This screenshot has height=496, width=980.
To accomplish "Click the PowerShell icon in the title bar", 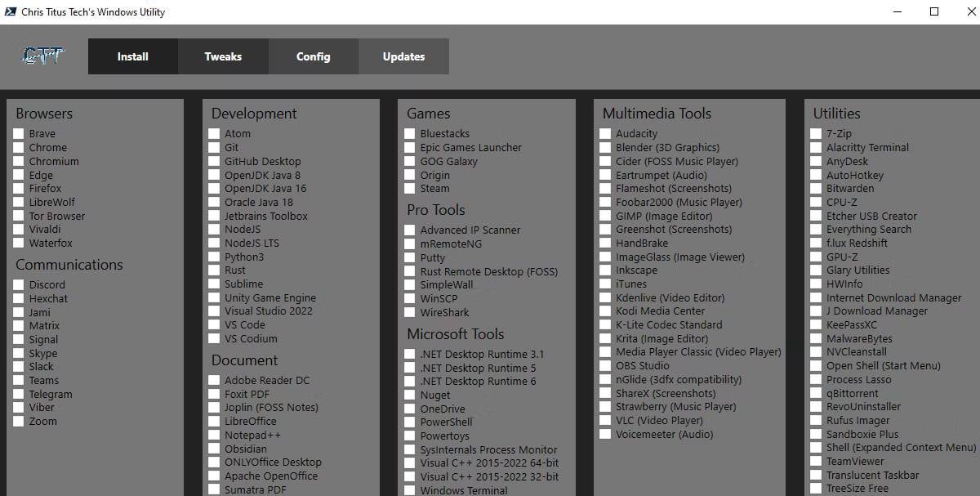I will (x=11, y=11).
